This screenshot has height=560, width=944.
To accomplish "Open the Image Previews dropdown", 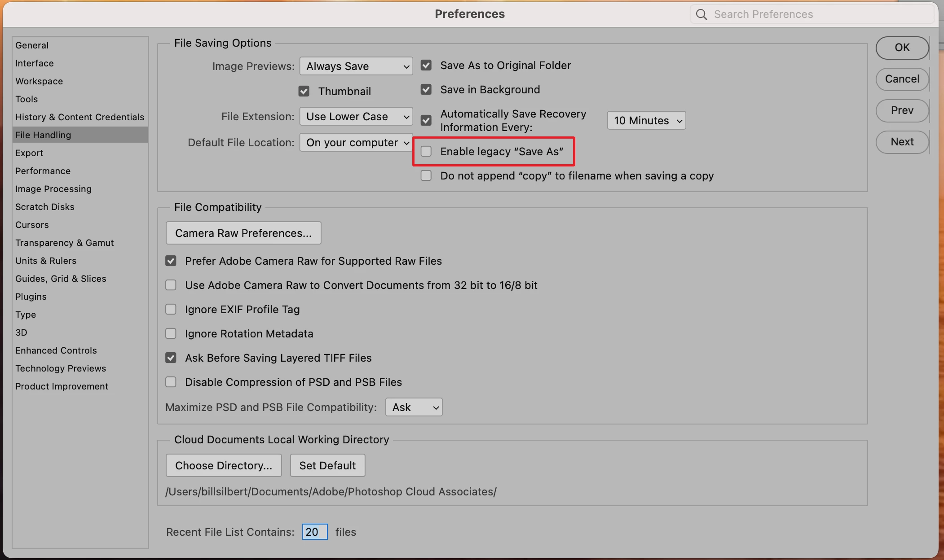I will 356,66.
